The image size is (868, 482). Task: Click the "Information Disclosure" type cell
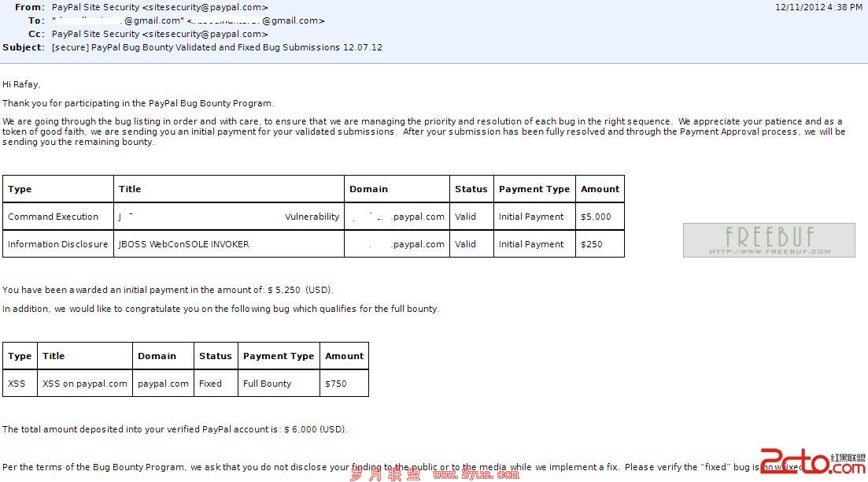point(58,244)
